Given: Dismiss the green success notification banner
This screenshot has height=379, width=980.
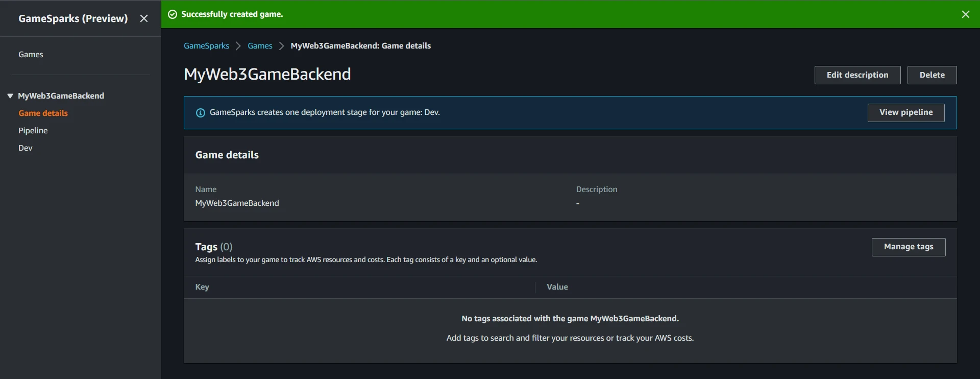Looking at the screenshot, I should click(965, 14).
